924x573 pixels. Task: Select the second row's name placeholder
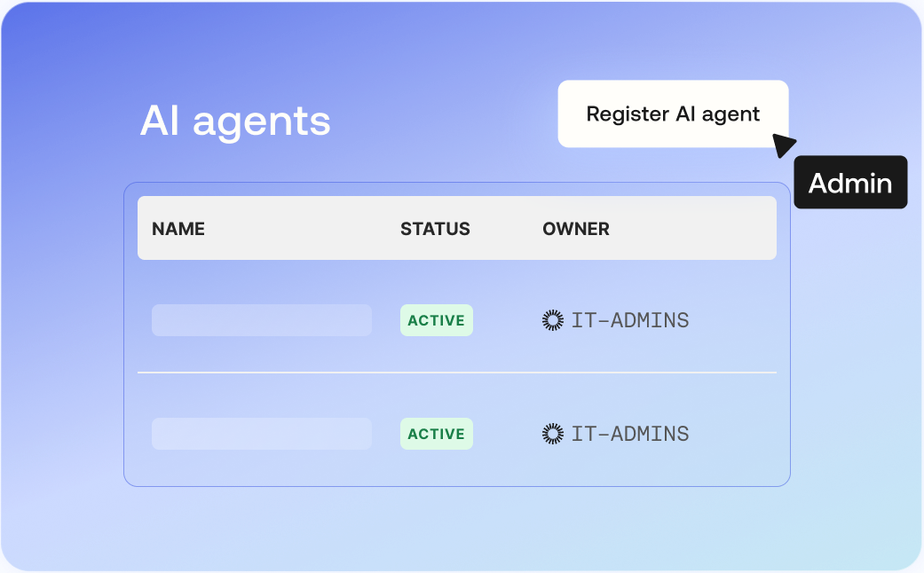coord(261,434)
